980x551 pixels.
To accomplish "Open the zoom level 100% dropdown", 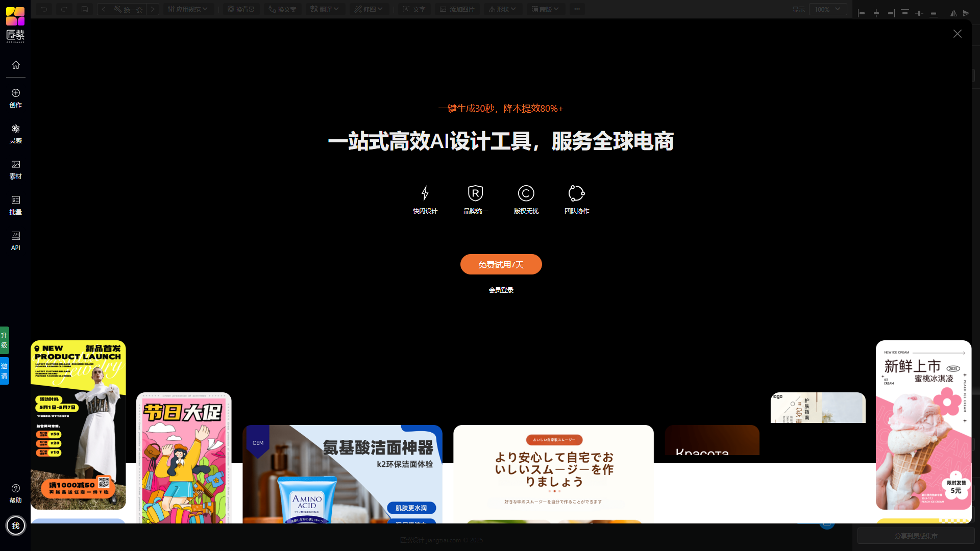I will [x=828, y=9].
